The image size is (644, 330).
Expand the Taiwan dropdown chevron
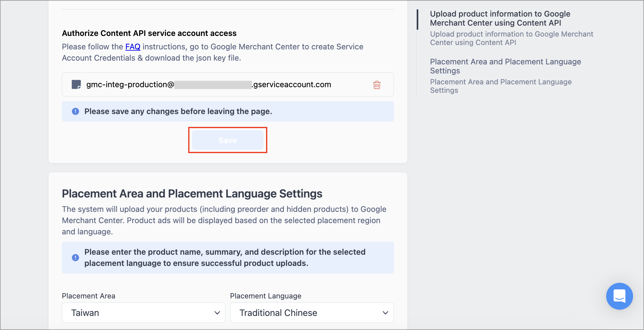(217, 313)
